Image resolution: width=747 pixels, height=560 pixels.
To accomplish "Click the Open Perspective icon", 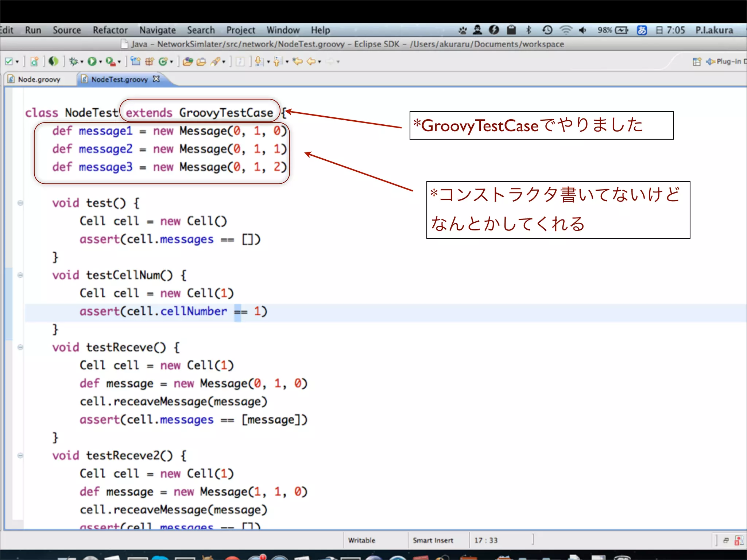I will [697, 62].
